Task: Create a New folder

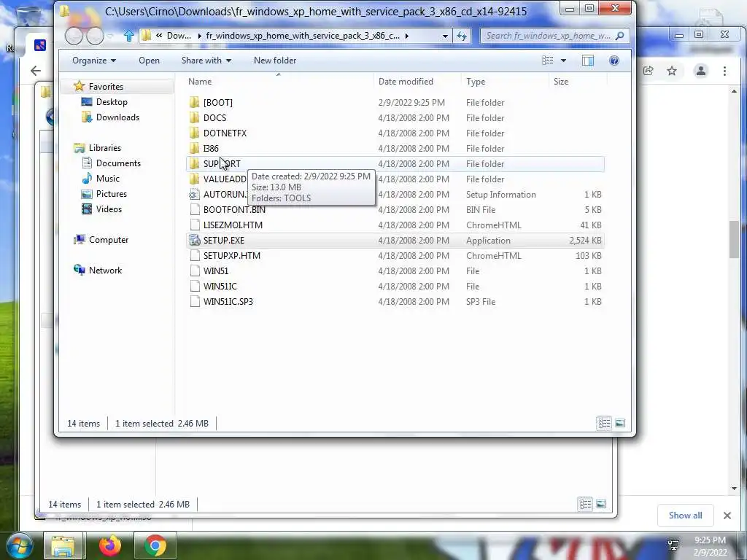Action: 275,61
